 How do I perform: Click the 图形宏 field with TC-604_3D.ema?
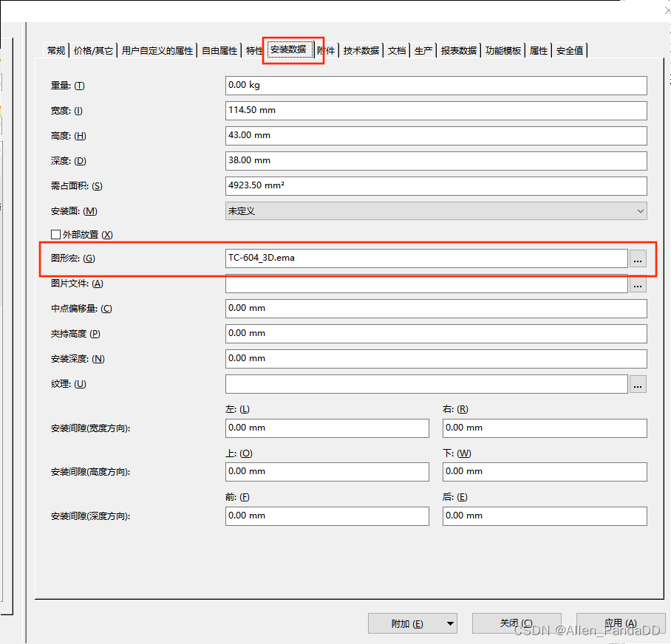pos(426,258)
